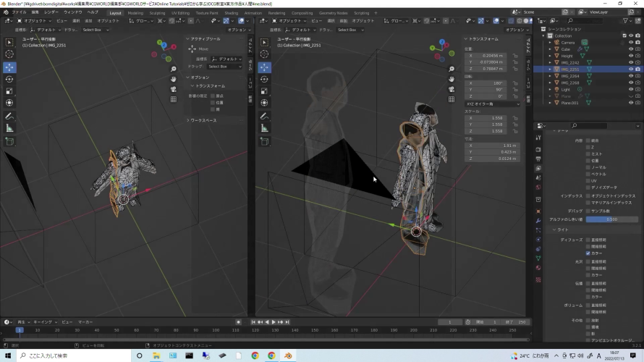This screenshot has height=362, width=644.
Task: Uncheck diffuse カラー checkbox
Action: click(588, 253)
